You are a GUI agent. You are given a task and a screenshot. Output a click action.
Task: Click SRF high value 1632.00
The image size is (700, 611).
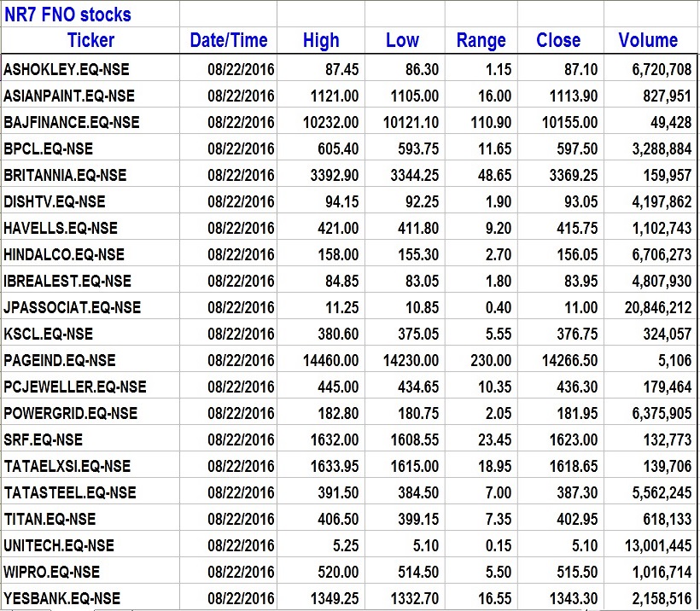[x=331, y=439]
